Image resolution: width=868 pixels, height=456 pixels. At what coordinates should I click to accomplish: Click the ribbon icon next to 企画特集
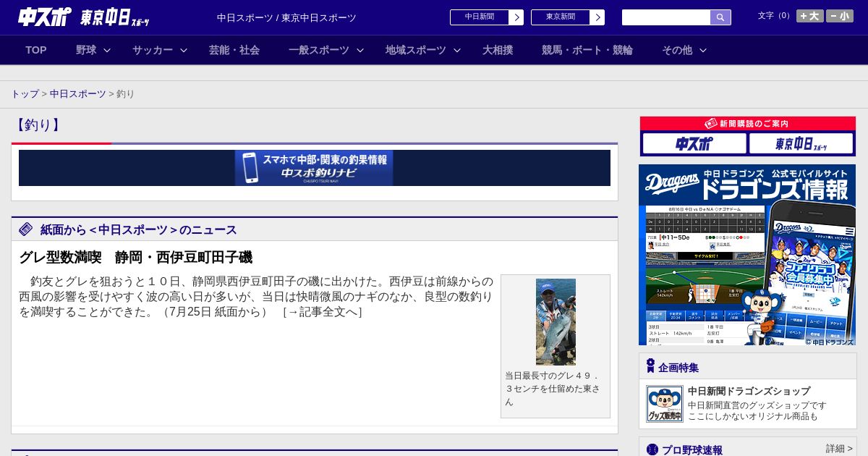coord(650,366)
